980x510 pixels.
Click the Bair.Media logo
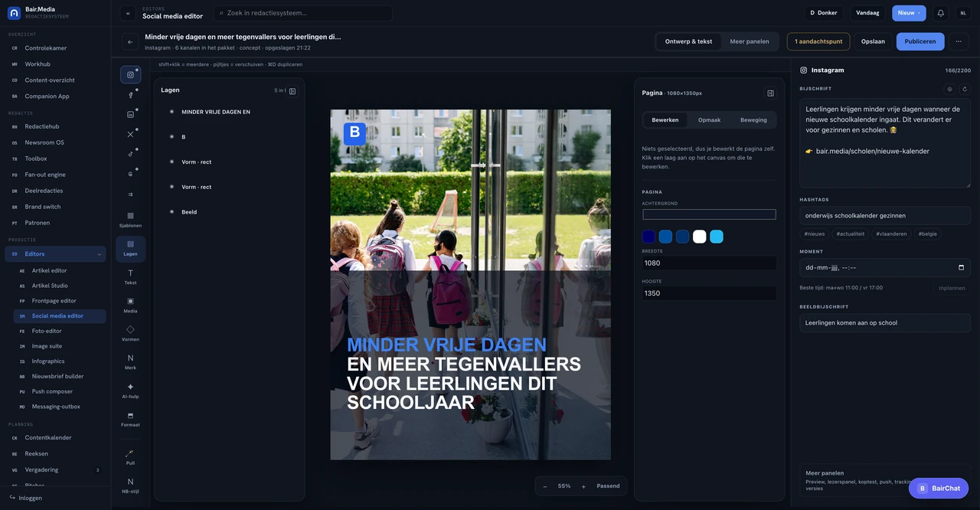[x=14, y=13]
